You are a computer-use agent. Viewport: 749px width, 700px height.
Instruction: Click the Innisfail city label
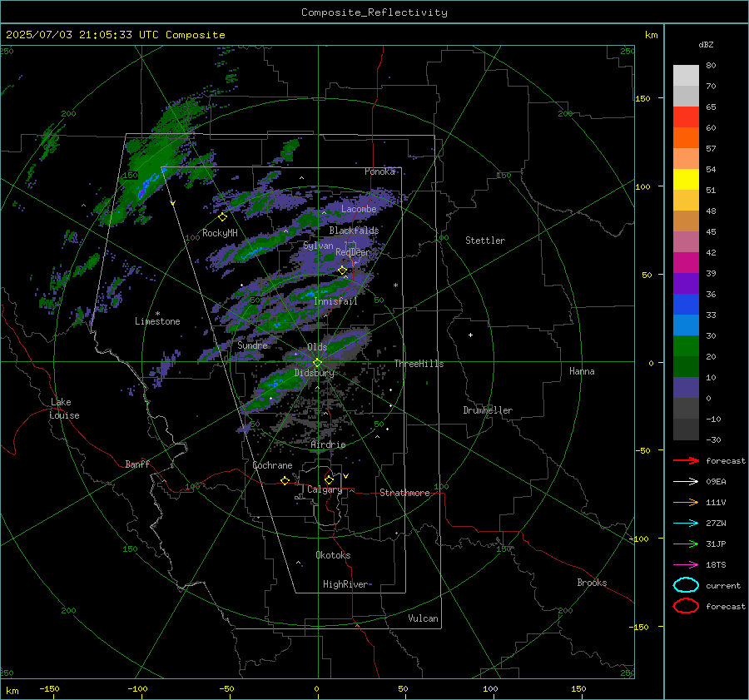335,301
